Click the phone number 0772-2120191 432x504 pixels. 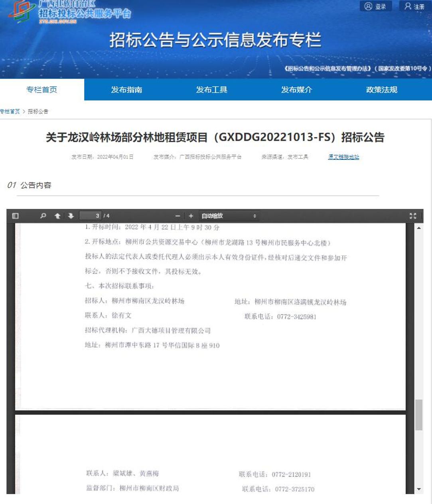(291, 474)
